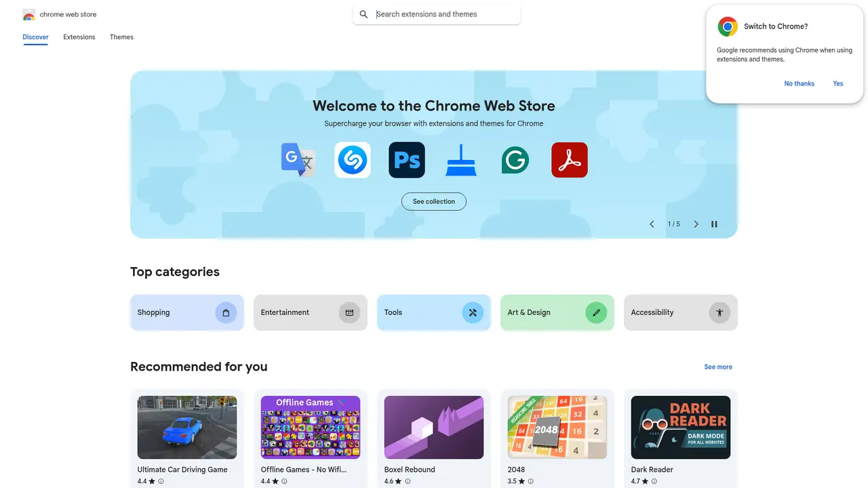This screenshot has width=868, height=488.
Task: Pause the banner carousel
Action: pyautogui.click(x=714, y=224)
